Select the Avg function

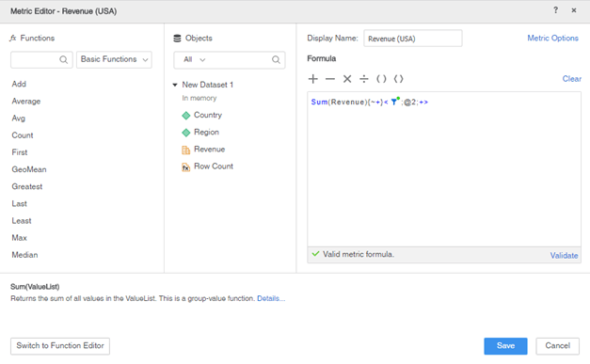pos(19,119)
